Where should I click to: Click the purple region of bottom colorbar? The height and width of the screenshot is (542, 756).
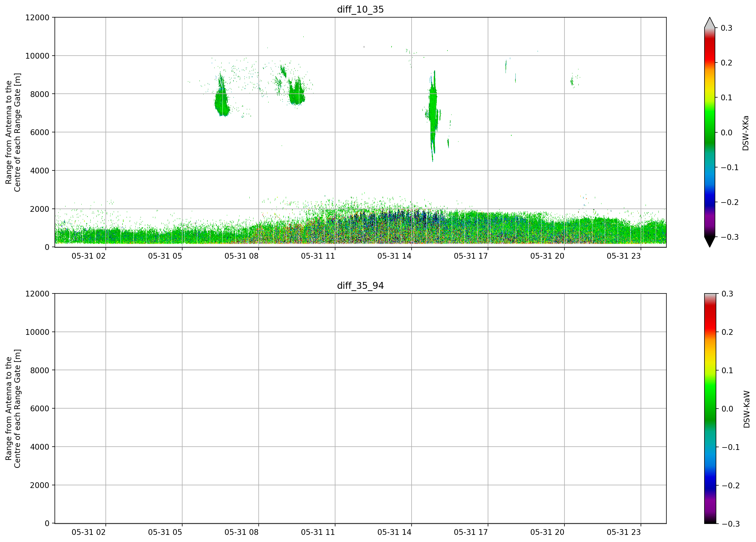710,509
